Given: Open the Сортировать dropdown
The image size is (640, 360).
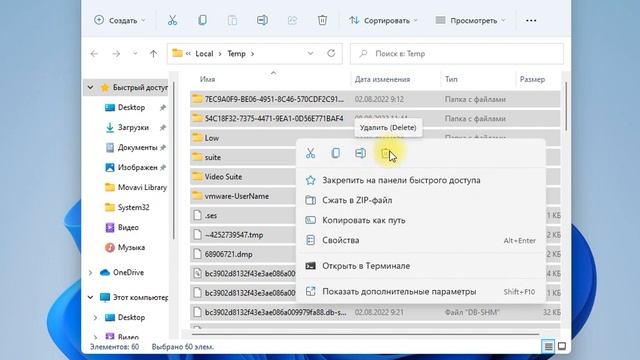Looking at the screenshot, I should 383,20.
